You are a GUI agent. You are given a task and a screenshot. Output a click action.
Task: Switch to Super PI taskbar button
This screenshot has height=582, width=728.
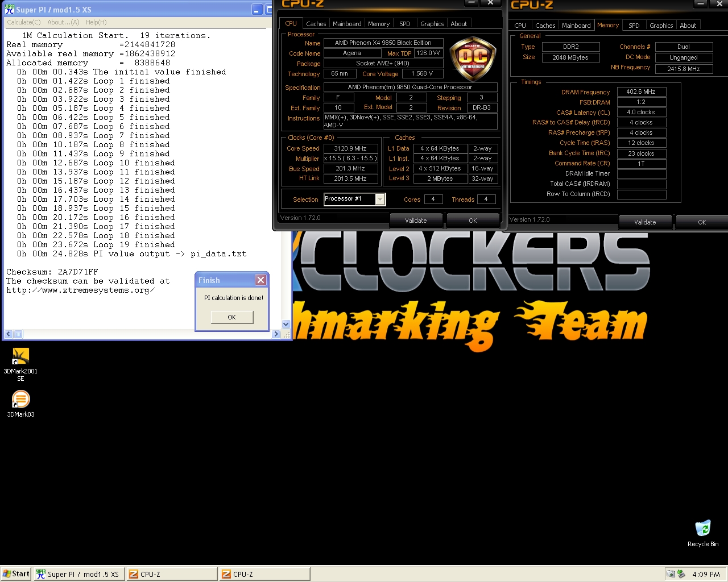click(x=78, y=574)
